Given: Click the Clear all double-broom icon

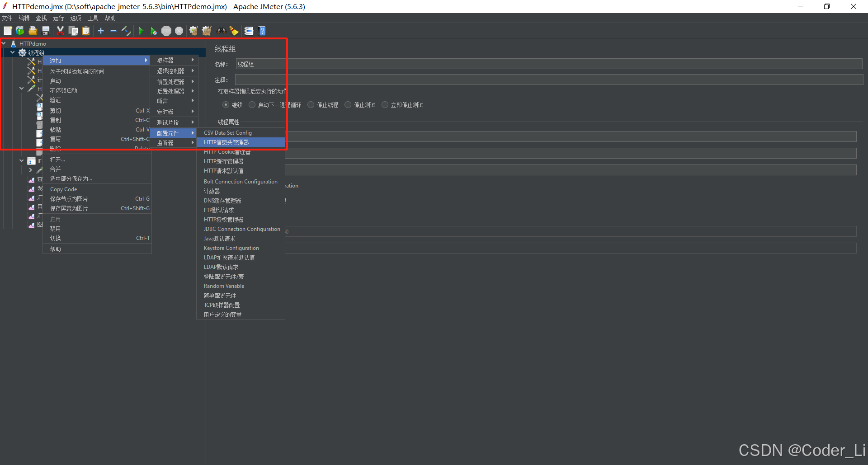Looking at the screenshot, I should click(207, 31).
